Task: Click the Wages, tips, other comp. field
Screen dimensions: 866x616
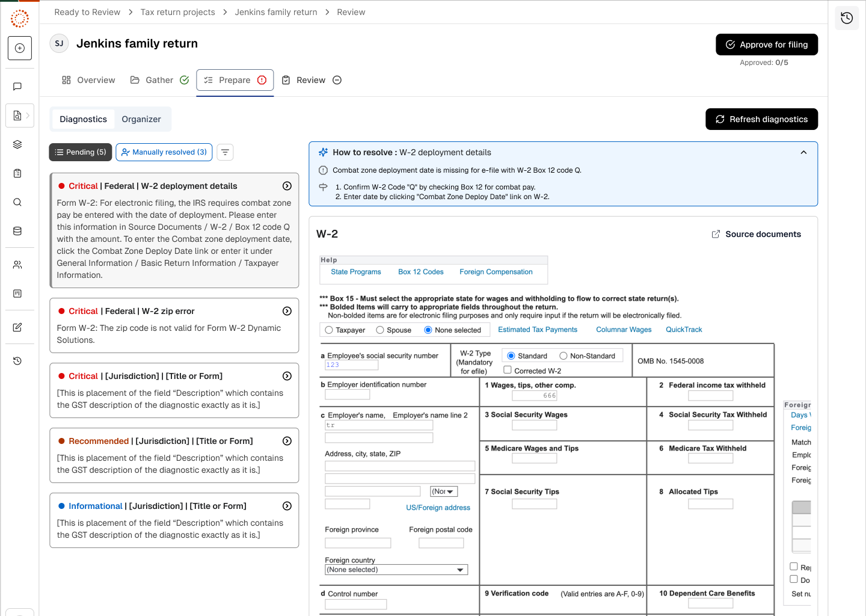Action: [534, 396]
